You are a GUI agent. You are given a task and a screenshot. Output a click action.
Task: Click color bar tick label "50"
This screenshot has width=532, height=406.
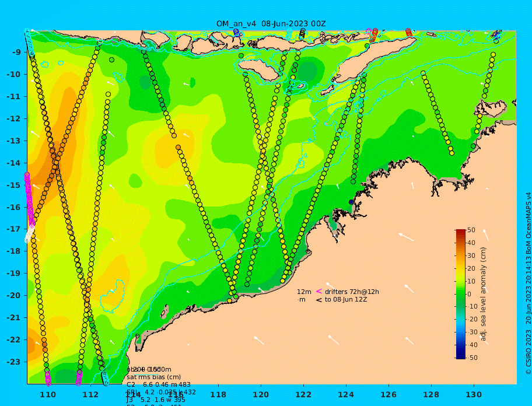471,230
